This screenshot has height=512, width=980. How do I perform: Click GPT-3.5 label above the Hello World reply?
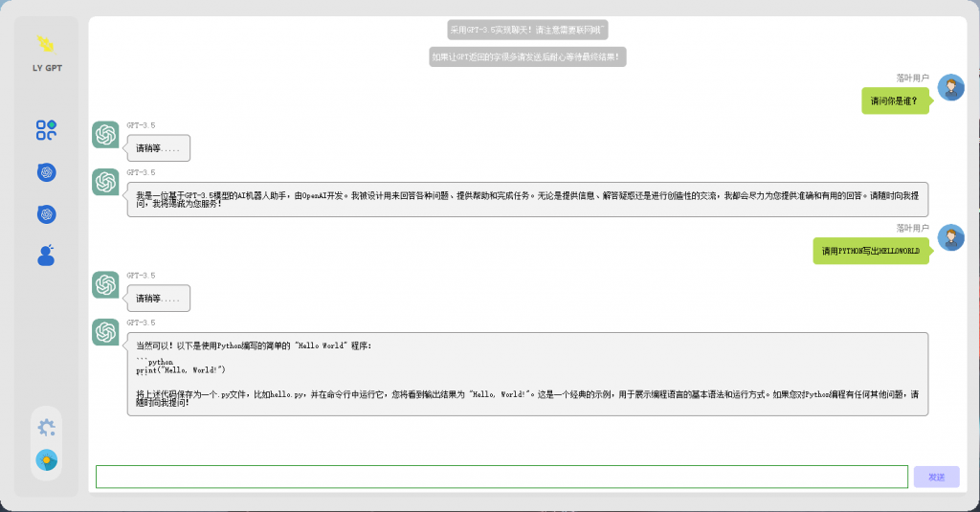pos(142,323)
